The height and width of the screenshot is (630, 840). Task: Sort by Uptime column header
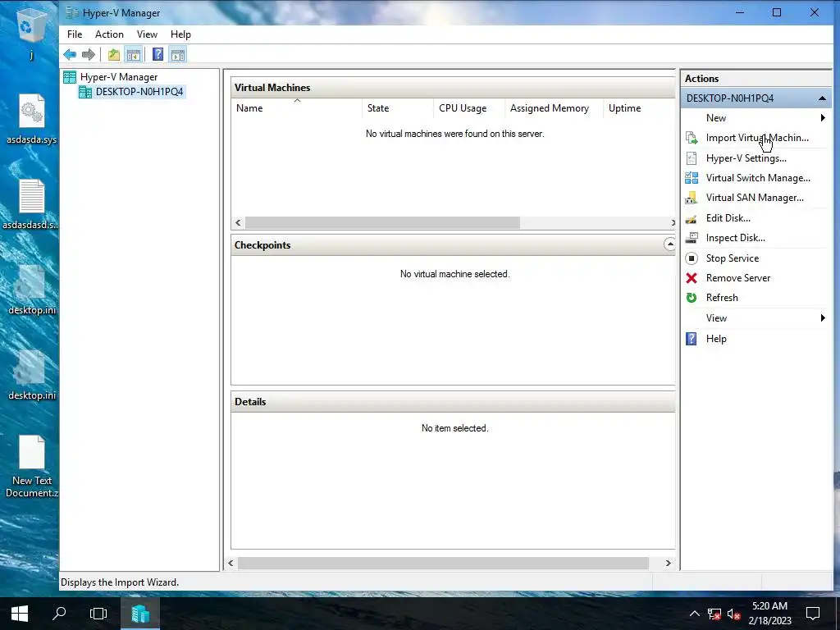coord(638,108)
